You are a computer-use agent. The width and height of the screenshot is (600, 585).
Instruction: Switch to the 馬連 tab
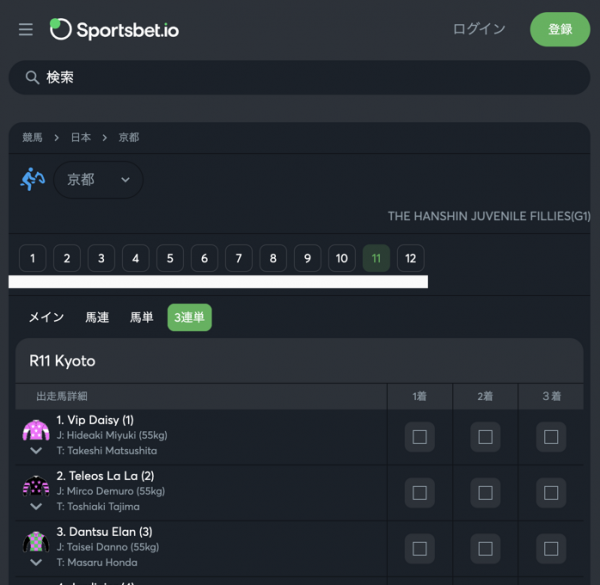[97, 317]
